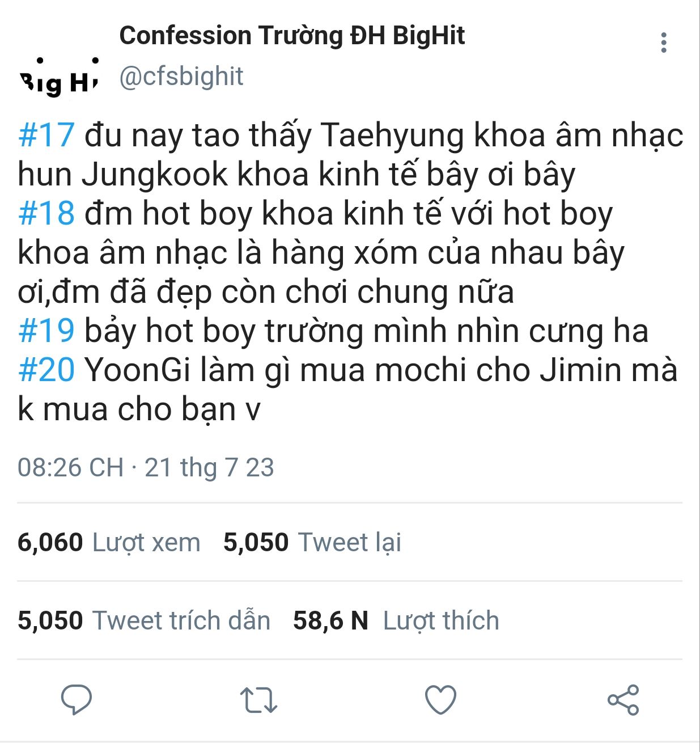This screenshot has height=752, width=700.
Task: Open hashtag #19 link
Action: coord(46,331)
